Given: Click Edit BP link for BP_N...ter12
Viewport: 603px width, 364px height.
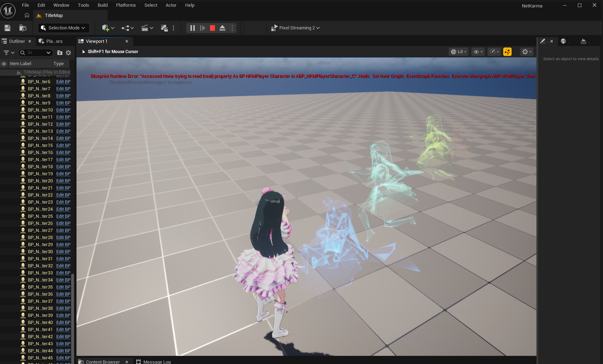Looking at the screenshot, I should (x=63, y=124).
